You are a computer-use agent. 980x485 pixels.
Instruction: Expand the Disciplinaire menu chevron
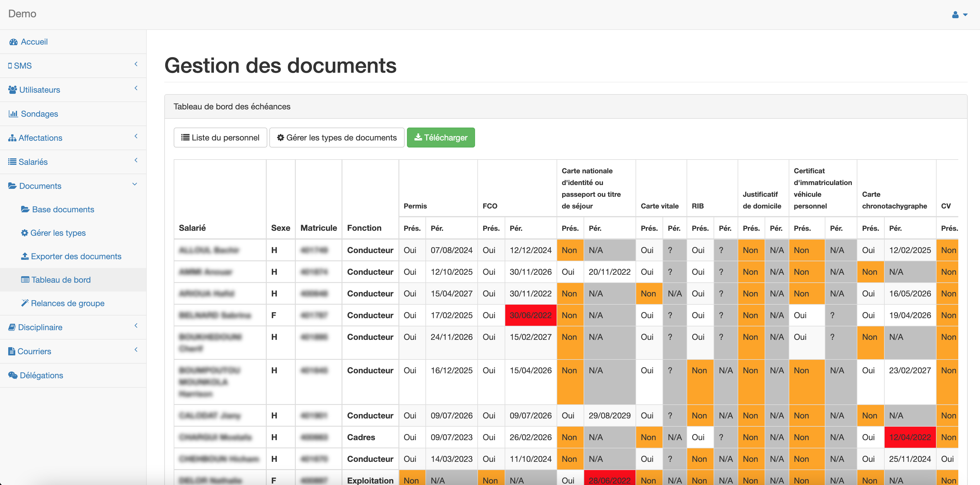(x=136, y=325)
